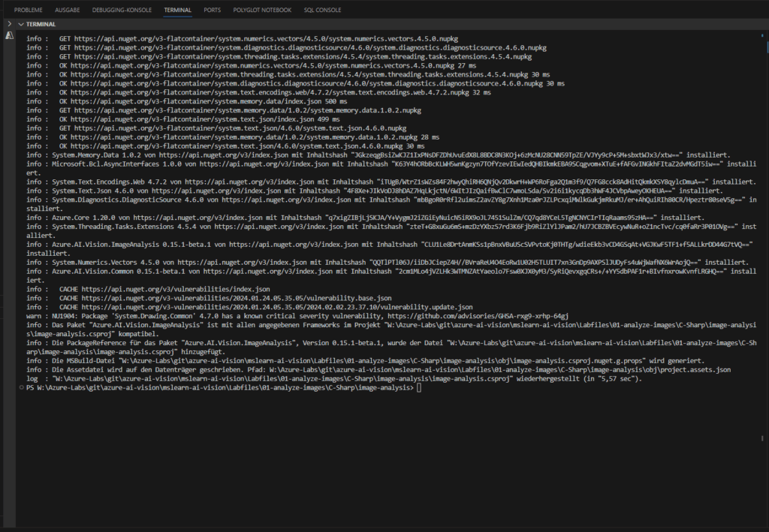Open the image-analysis.csproj.nuget.g.props path

click(x=382, y=361)
